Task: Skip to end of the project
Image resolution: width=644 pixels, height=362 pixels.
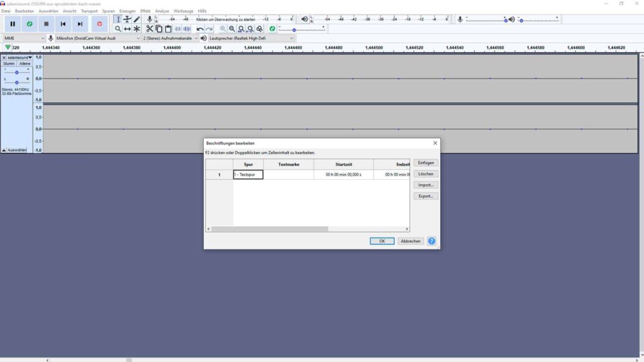Action: tap(80, 24)
